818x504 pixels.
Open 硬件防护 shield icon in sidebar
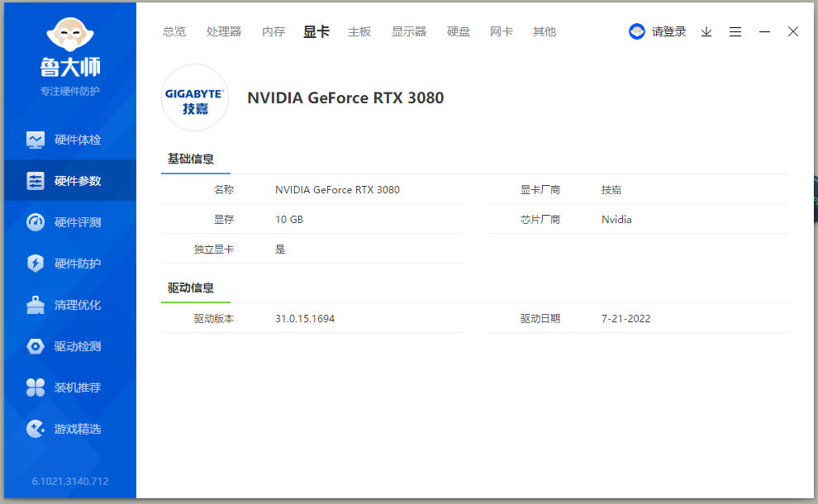pyautogui.click(x=36, y=264)
